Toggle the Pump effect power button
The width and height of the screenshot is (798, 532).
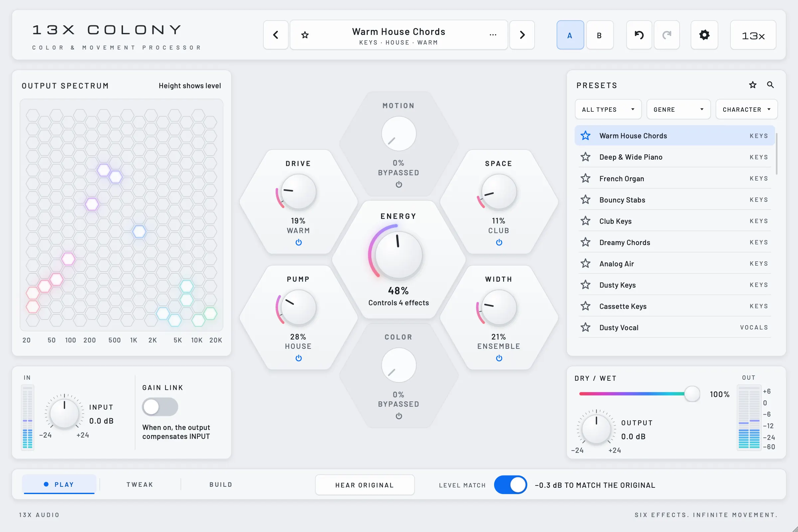tap(299, 358)
